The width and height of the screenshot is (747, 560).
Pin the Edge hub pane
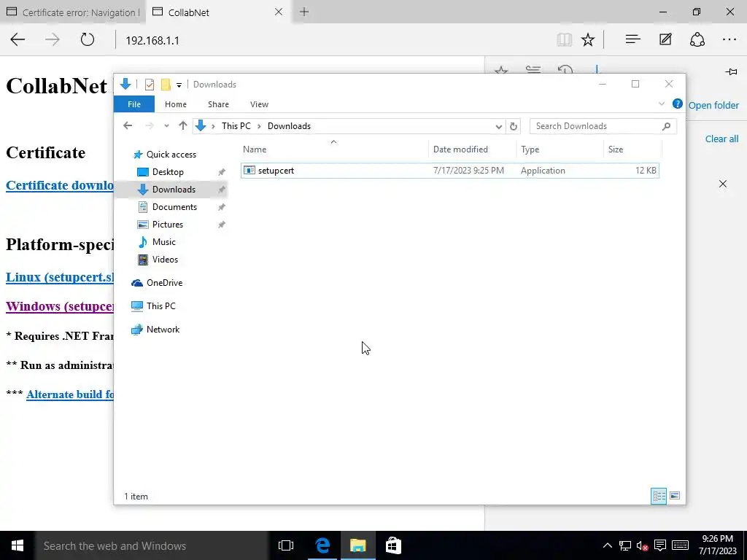pos(731,72)
